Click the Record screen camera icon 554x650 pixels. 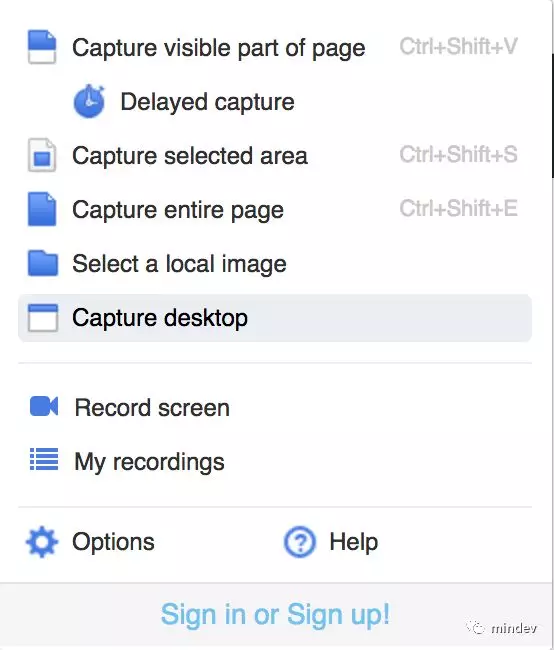44,406
